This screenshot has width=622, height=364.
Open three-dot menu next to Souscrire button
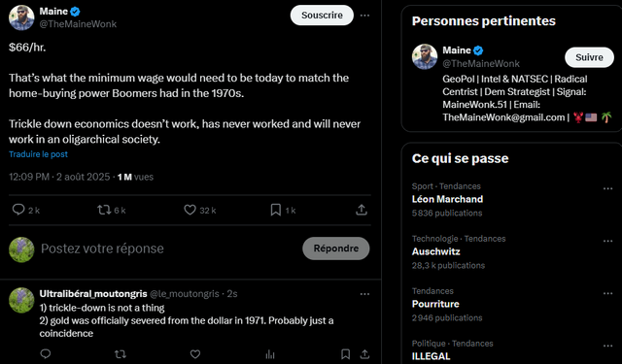click(365, 16)
